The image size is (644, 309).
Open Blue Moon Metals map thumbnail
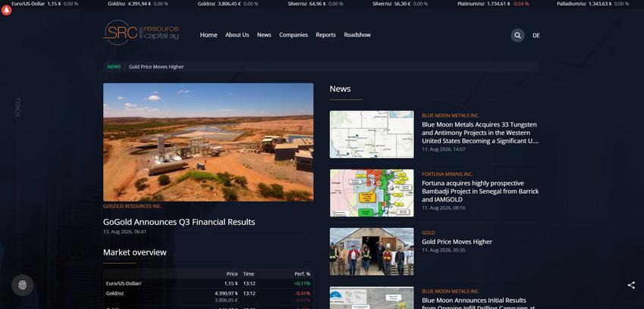(x=372, y=134)
